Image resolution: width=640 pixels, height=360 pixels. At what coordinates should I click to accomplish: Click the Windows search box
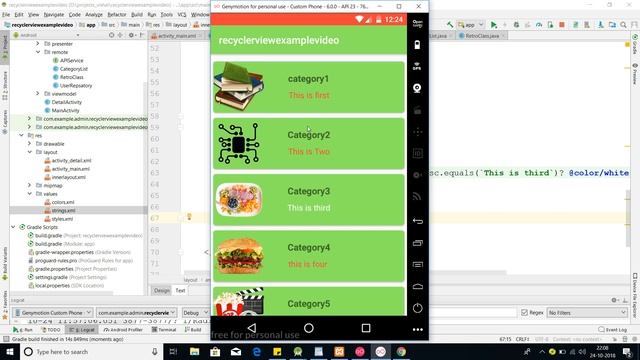pyautogui.click(x=91, y=351)
